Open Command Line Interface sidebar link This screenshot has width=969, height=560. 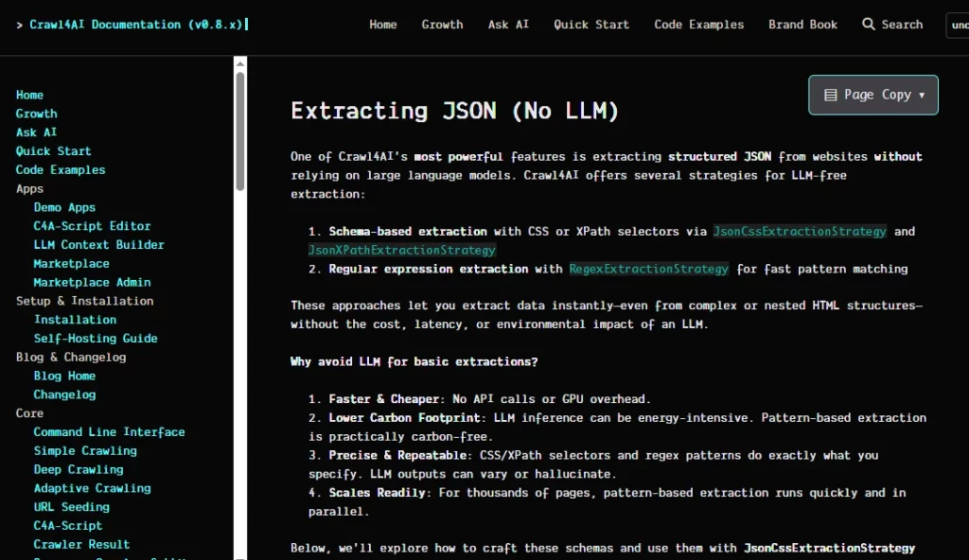click(x=110, y=432)
